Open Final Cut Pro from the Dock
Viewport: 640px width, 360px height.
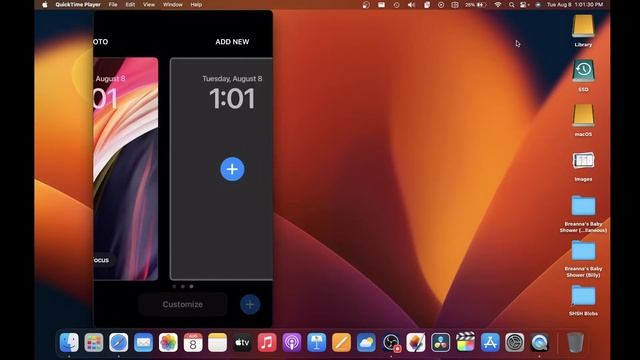pos(465,342)
